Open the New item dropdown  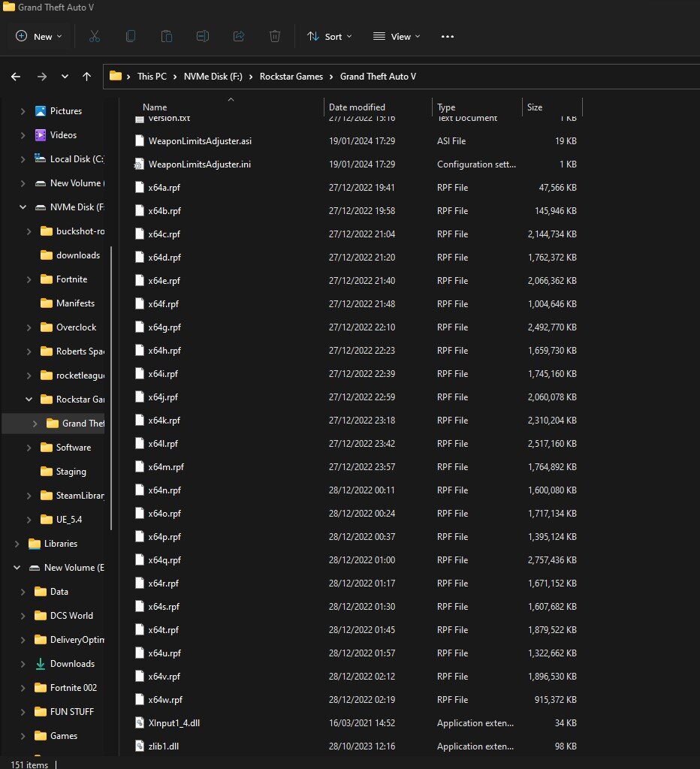[39, 36]
